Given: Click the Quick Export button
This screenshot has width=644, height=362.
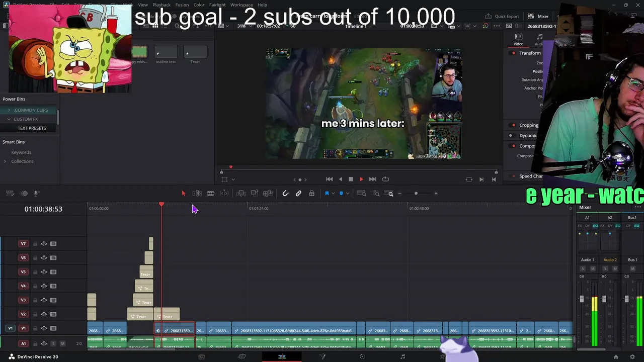Looking at the screenshot, I should (x=502, y=16).
